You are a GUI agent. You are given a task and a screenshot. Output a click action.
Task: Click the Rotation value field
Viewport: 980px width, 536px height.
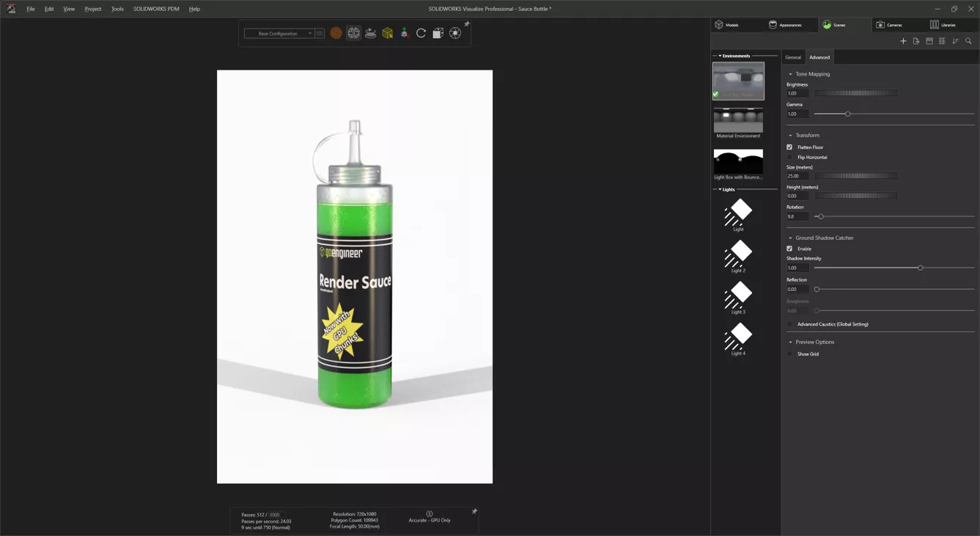pos(797,217)
